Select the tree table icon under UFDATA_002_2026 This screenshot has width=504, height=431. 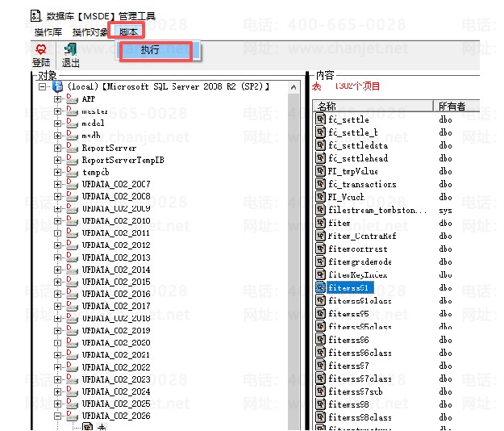pos(87,426)
